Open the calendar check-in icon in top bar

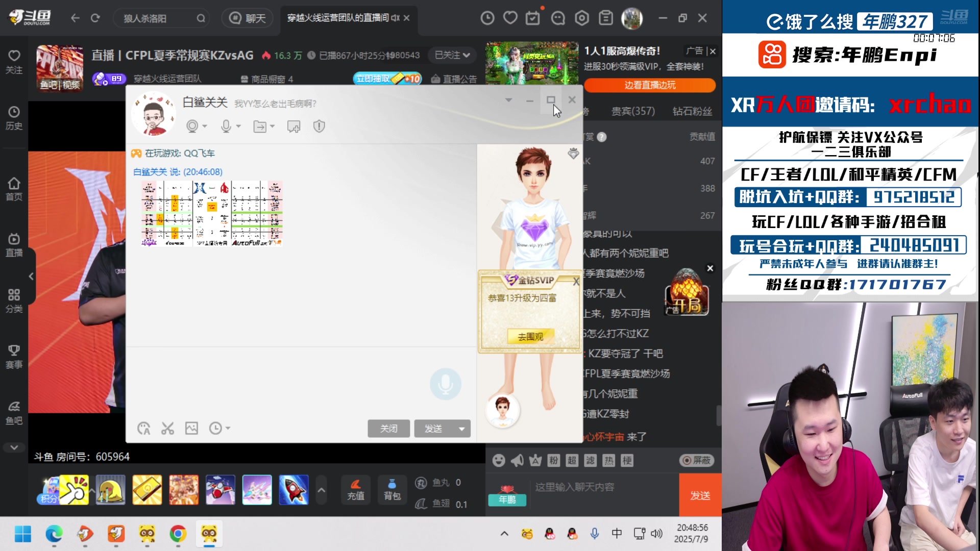pyautogui.click(x=533, y=18)
